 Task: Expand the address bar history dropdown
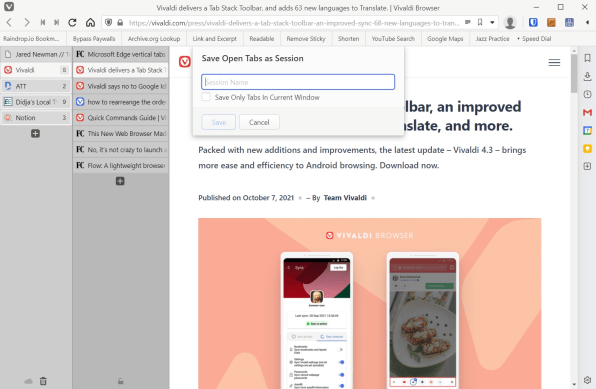[x=492, y=23]
